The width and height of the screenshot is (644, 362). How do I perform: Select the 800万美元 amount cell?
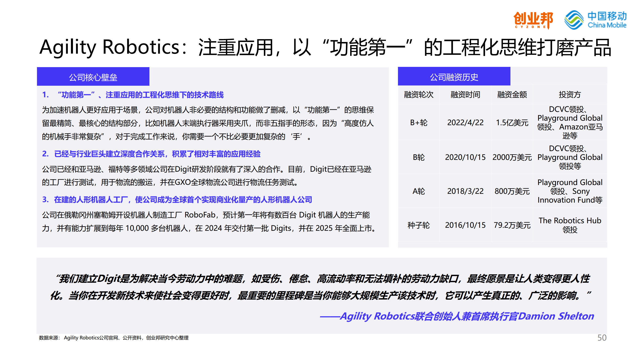tap(512, 191)
